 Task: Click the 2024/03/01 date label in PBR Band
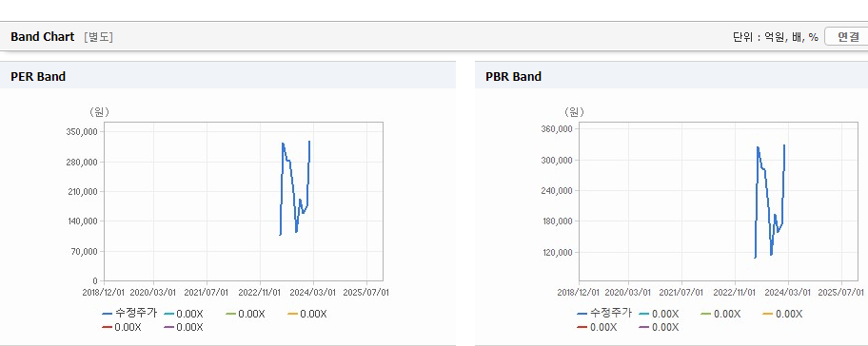click(788, 292)
